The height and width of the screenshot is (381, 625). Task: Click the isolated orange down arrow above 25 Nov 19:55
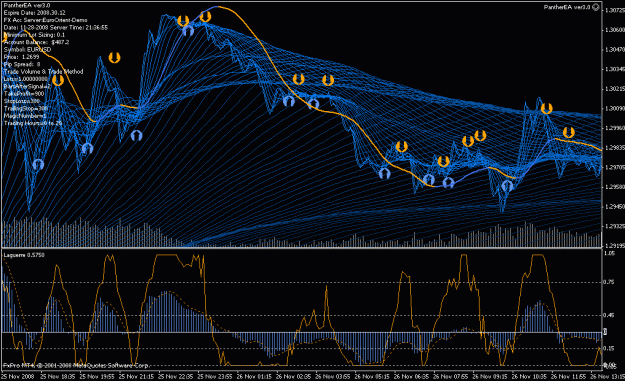pos(114,57)
